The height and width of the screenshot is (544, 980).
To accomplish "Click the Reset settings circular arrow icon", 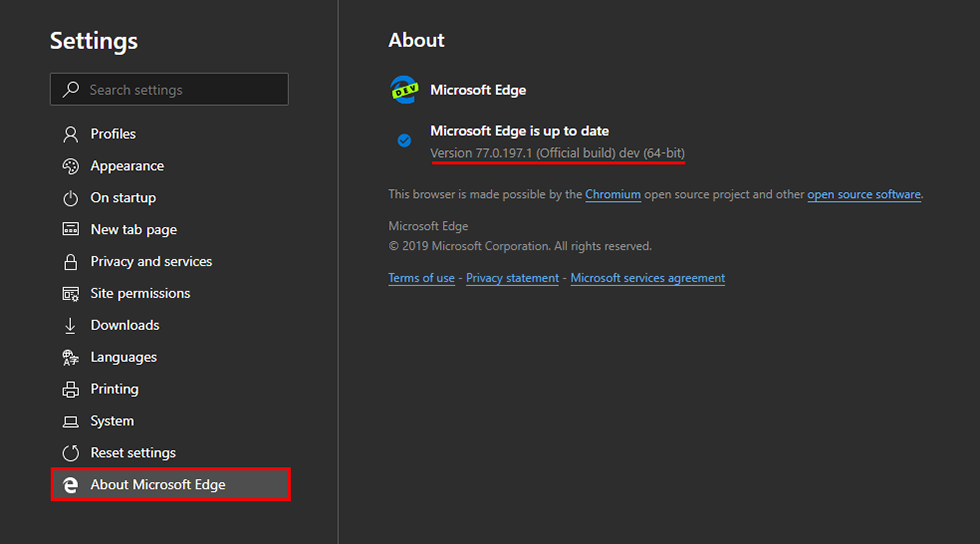I will pyautogui.click(x=71, y=453).
